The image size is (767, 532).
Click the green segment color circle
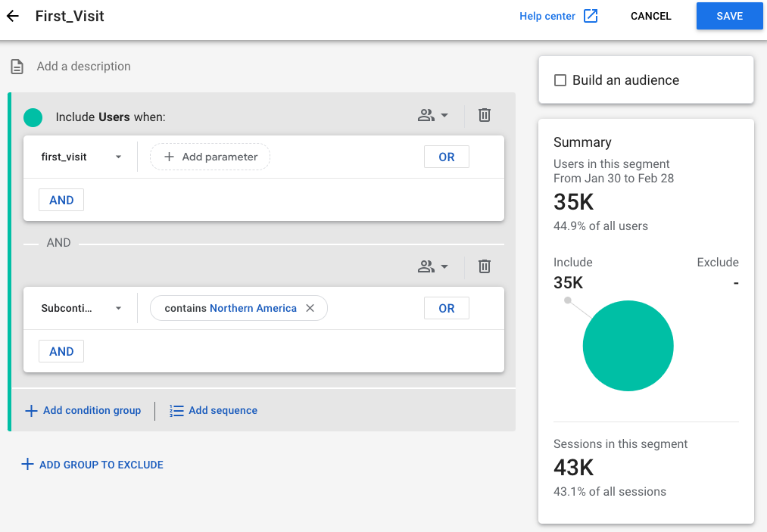coord(33,117)
